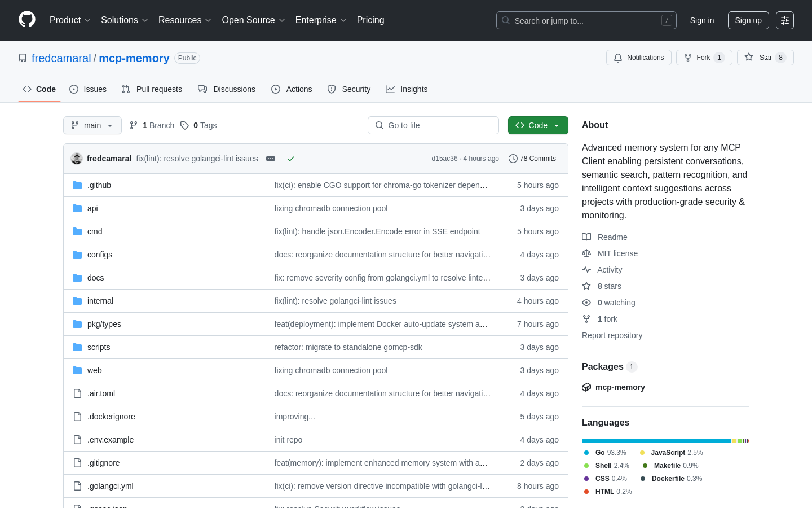Open the .air.toml file
The image size is (812, 508).
tap(101, 393)
